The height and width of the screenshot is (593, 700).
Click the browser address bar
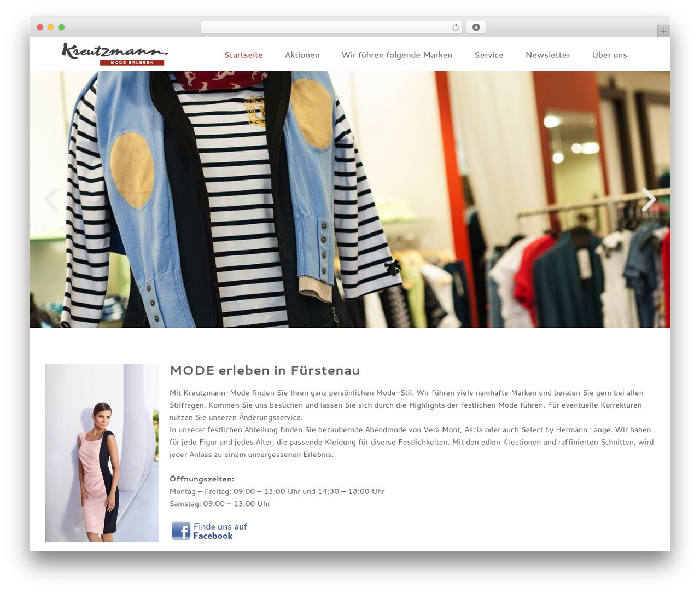tap(331, 27)
